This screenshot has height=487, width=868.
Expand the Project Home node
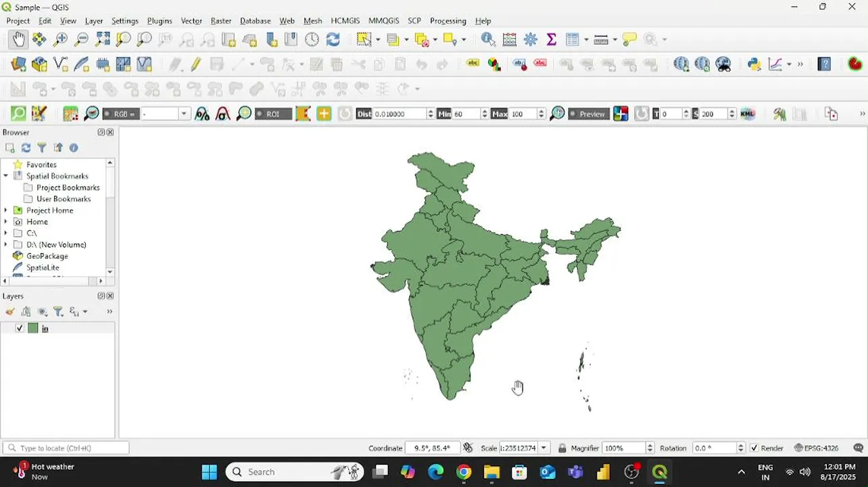coord(6,210)
